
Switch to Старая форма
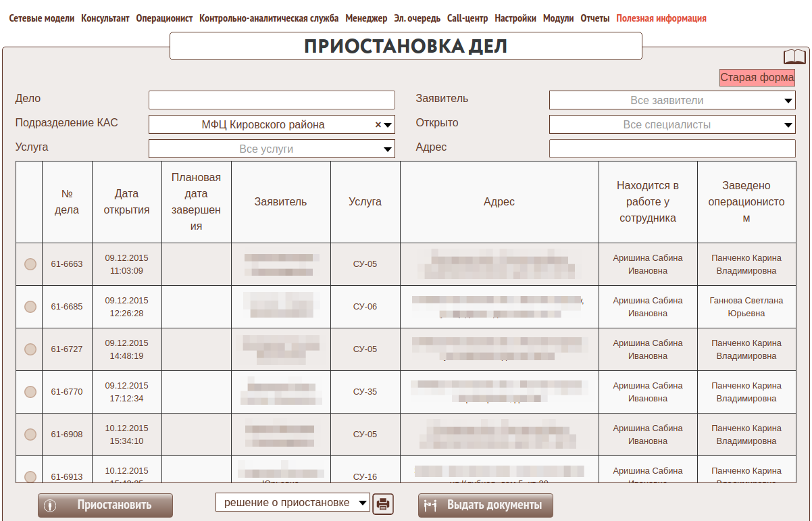point(757,78)
